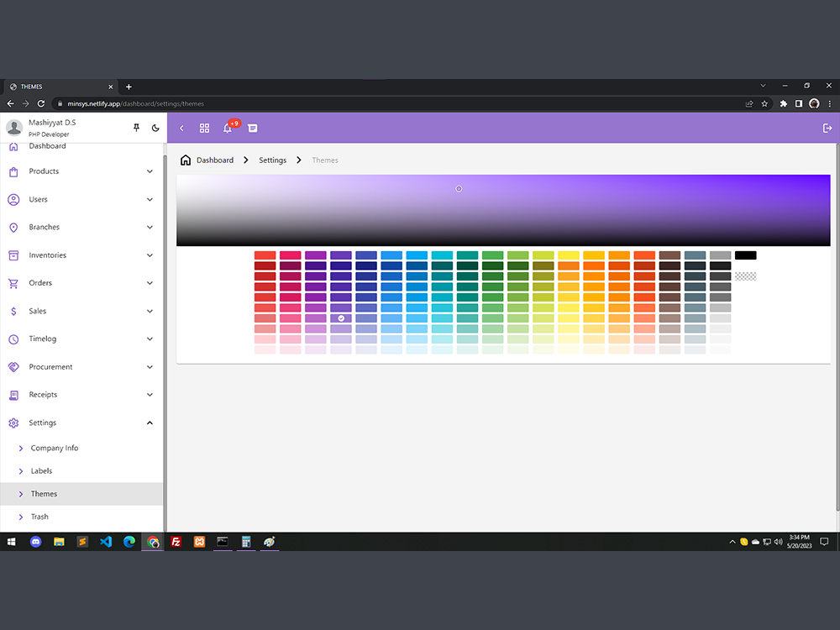
Task: Open the messages chat icon in header
Action: coord(252,128)
